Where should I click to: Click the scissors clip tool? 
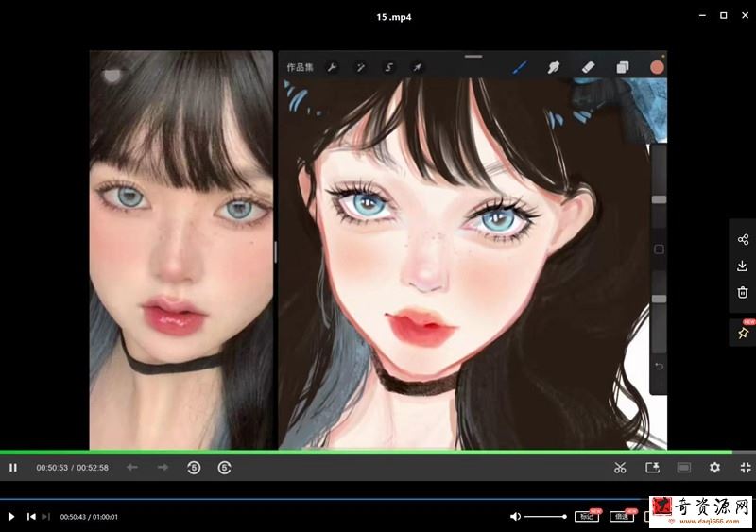(x=620, y=468)
